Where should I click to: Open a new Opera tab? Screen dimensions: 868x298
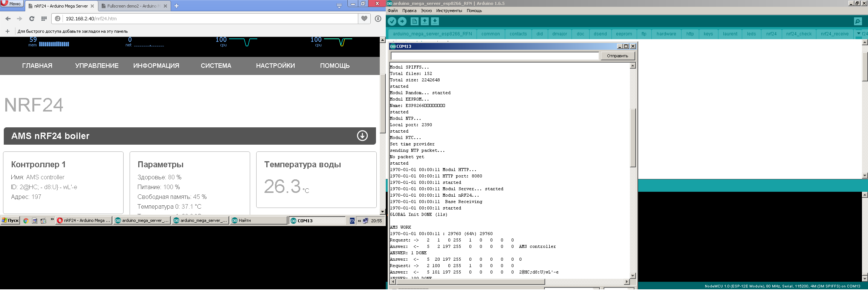pyautogui.click(x=177, y=6)
